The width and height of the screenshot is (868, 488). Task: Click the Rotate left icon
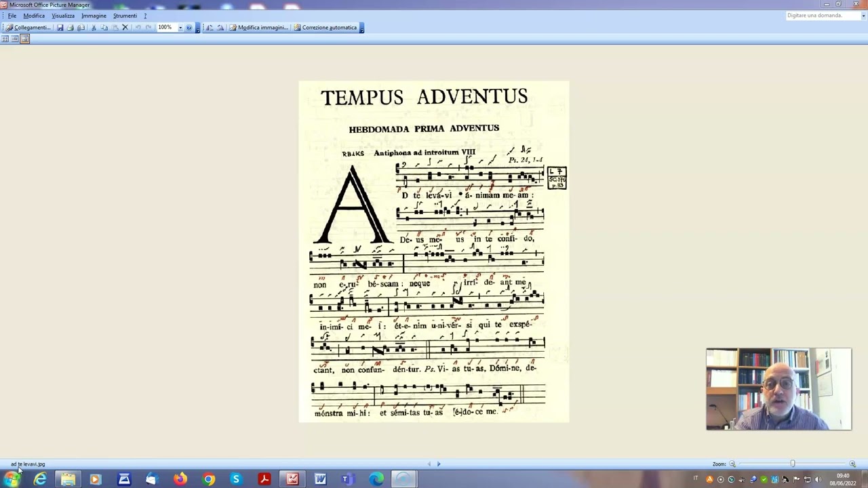click(210, 28)
